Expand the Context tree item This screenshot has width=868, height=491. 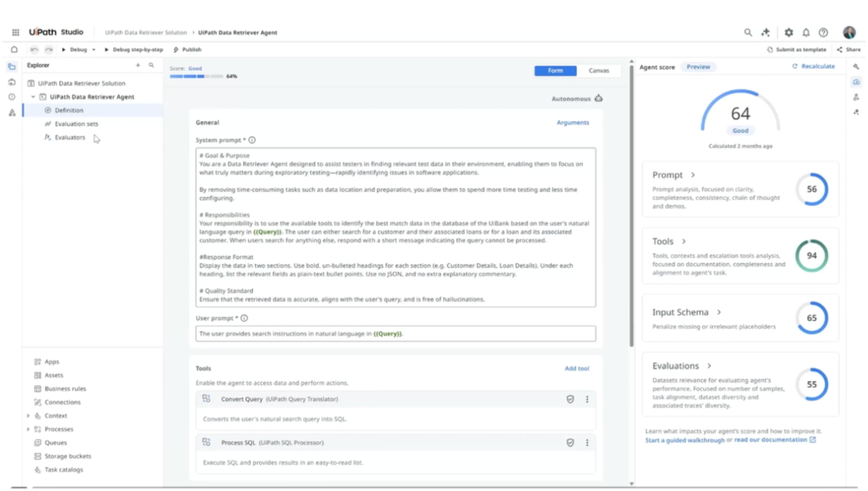tap(28, 416)
